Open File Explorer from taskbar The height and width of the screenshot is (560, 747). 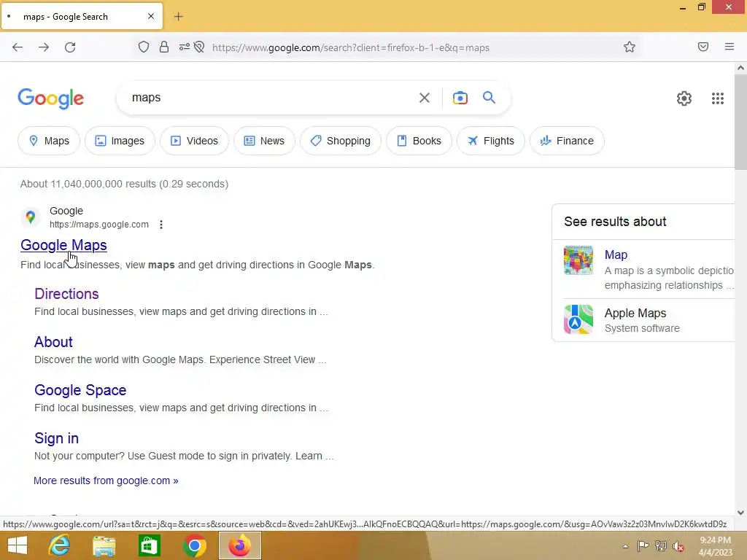click(x=104, y=545)
